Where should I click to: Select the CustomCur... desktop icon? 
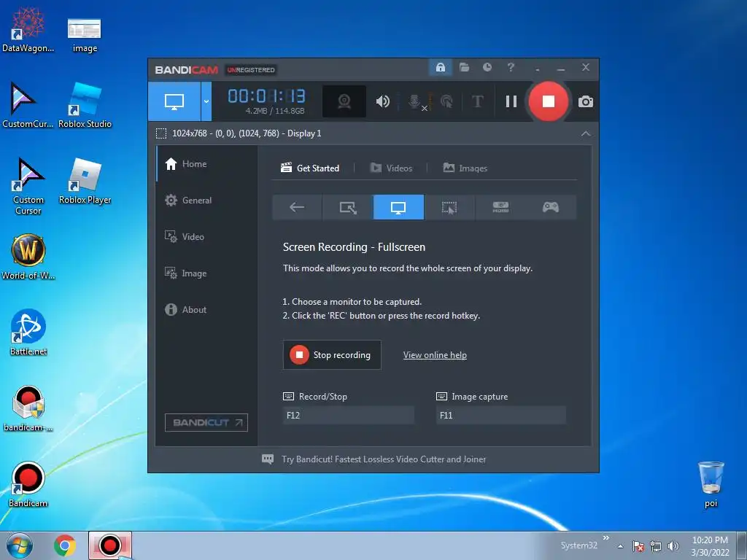point(28,106)
